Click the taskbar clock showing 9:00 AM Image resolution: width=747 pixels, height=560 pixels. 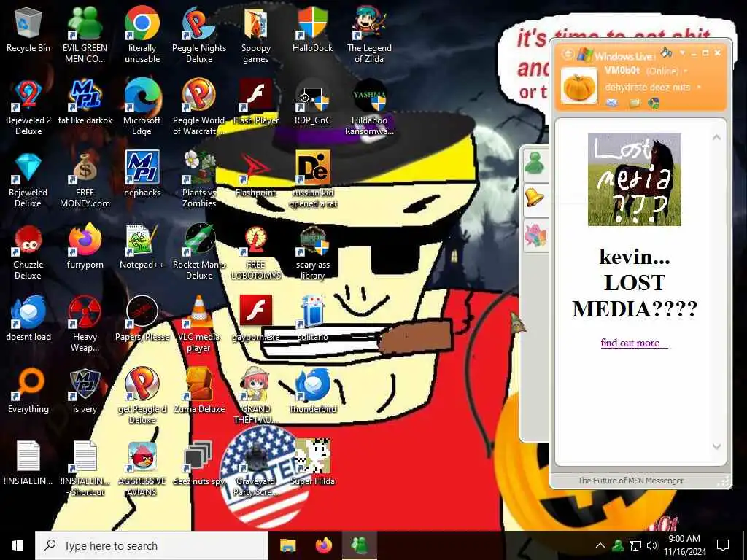(684, 545)
